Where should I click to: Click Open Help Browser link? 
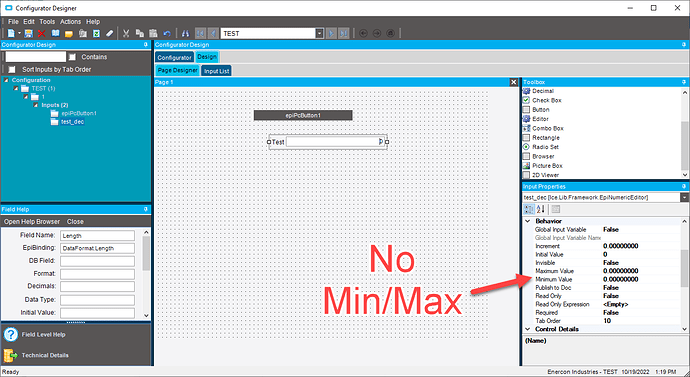coord(32,222)
